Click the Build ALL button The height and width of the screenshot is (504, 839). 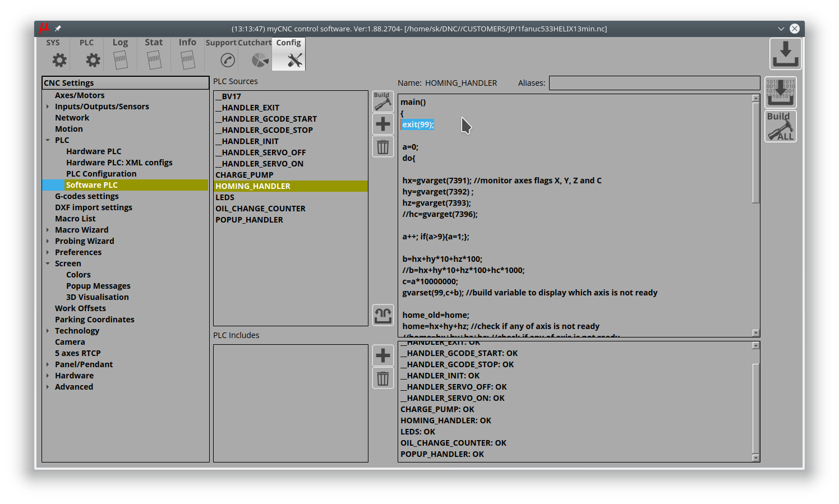[x=780, y=126]
